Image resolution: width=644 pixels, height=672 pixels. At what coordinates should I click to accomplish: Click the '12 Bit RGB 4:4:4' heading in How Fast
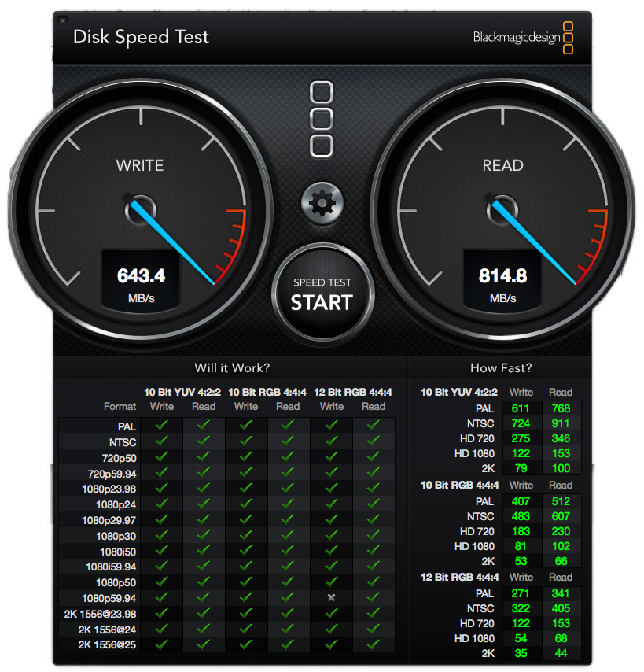click(x=459, y=577)
